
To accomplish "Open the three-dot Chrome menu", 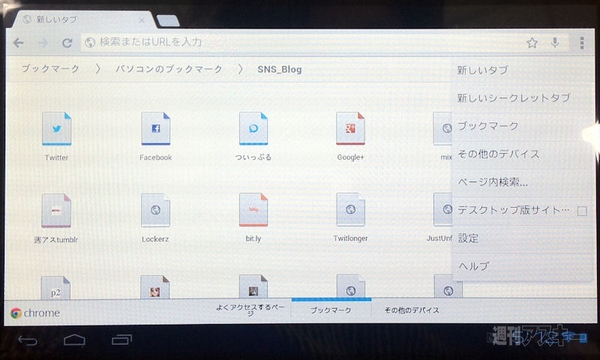I will coord(582,43).
